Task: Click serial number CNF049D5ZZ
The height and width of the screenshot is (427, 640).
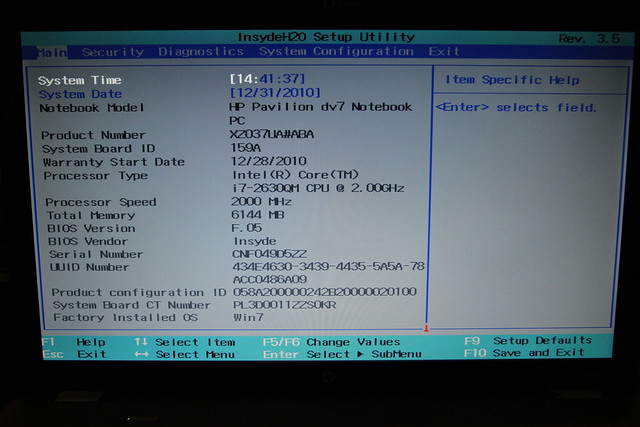Action: 269,254
